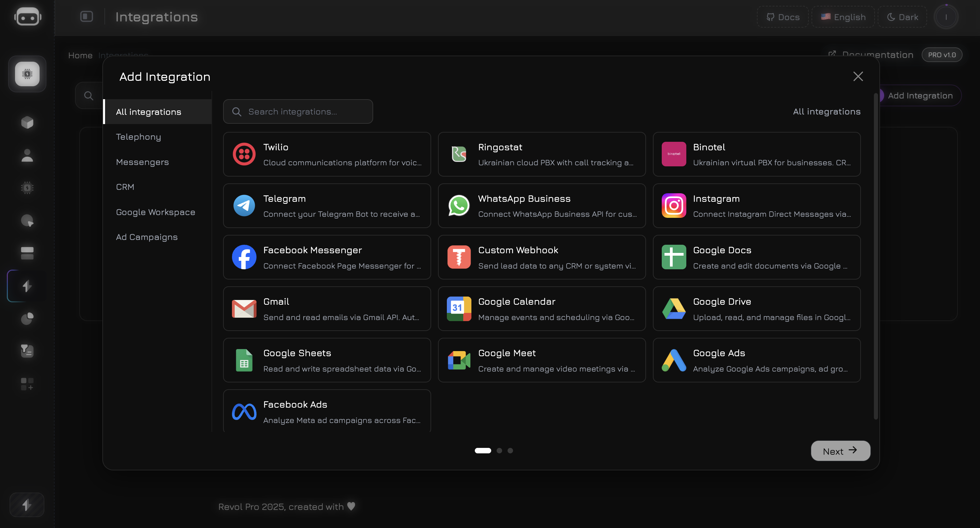Screen dimensions: 980x528
Task: Open the Gmail integration icon
Action: [x=244, y=309]
